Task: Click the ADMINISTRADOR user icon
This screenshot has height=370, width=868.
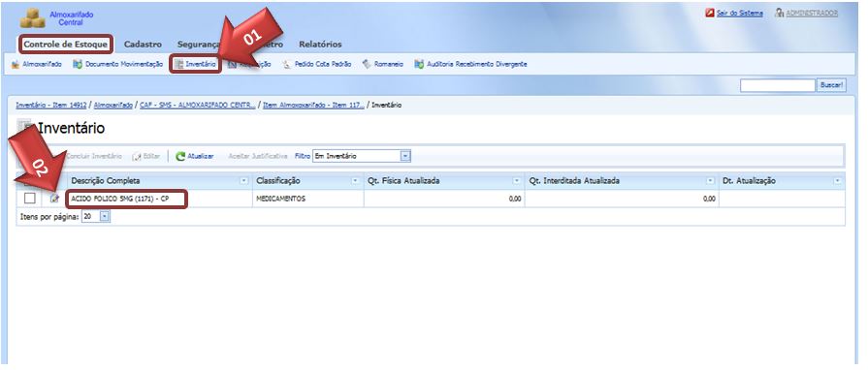Action: 780,13
